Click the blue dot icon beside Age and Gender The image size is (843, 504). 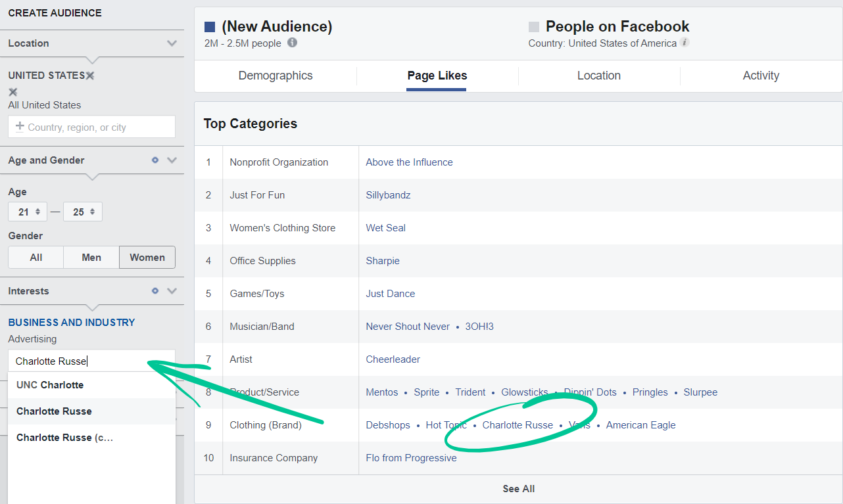pyautogui.click(x=155, y=160)
